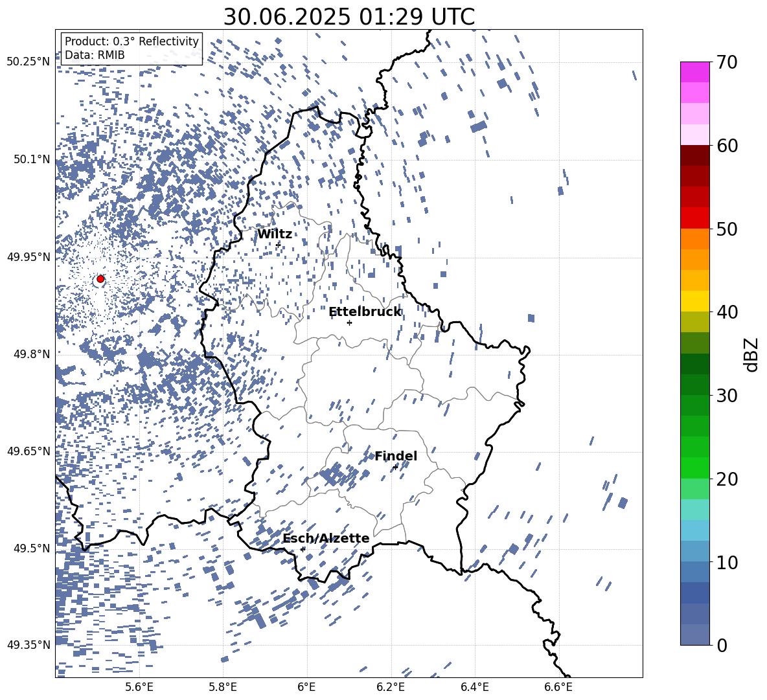Click the colorbar tick label '0'
This screenshot has width=767, height=700.
(x=722, y=645)
